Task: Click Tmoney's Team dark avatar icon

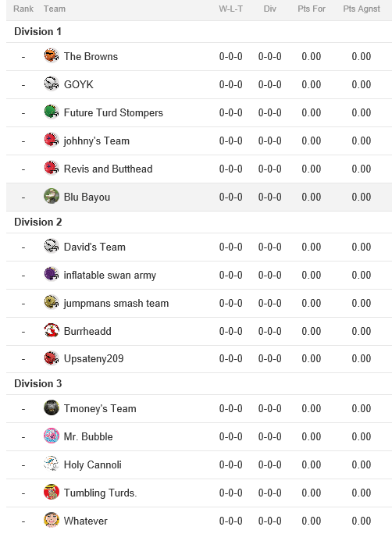Action: coord(52,408)
